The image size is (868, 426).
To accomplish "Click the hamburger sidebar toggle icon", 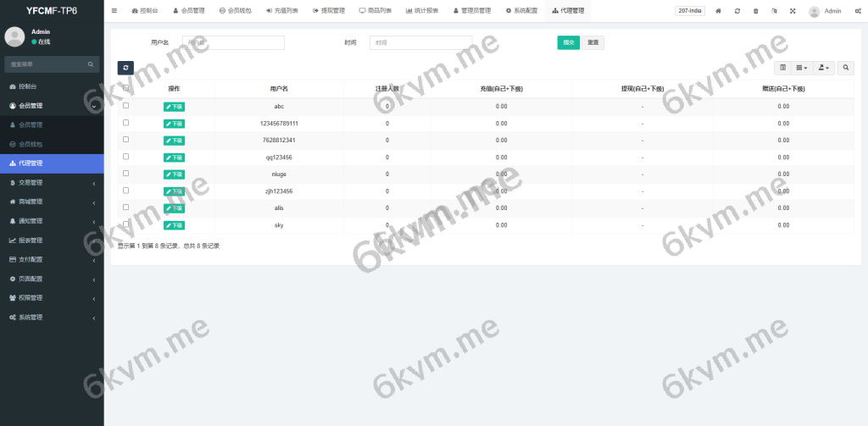I will pos(114,11).
